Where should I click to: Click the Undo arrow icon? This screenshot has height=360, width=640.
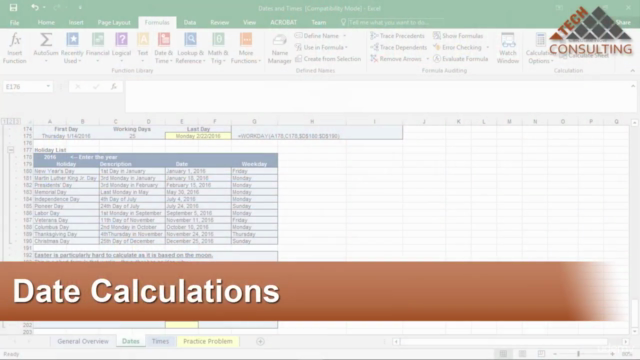click(35, 7)
